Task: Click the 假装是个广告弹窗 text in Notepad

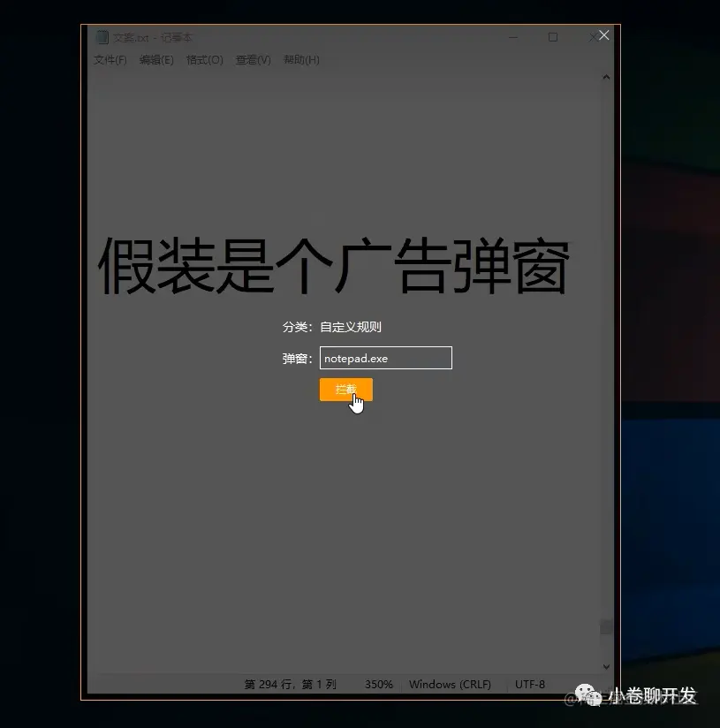Action: pos(333,266)
